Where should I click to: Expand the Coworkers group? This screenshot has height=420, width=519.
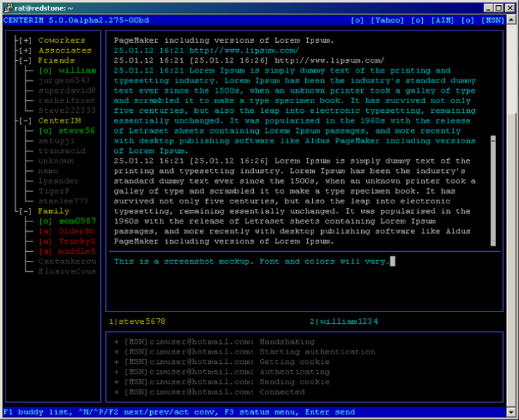point(25,40)
